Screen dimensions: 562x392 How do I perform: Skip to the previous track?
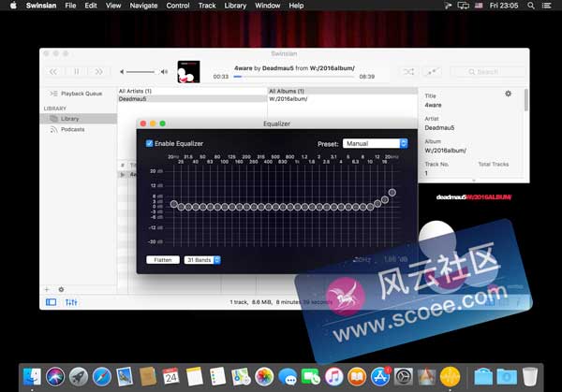pyautogui.click(x=53, y=72)
